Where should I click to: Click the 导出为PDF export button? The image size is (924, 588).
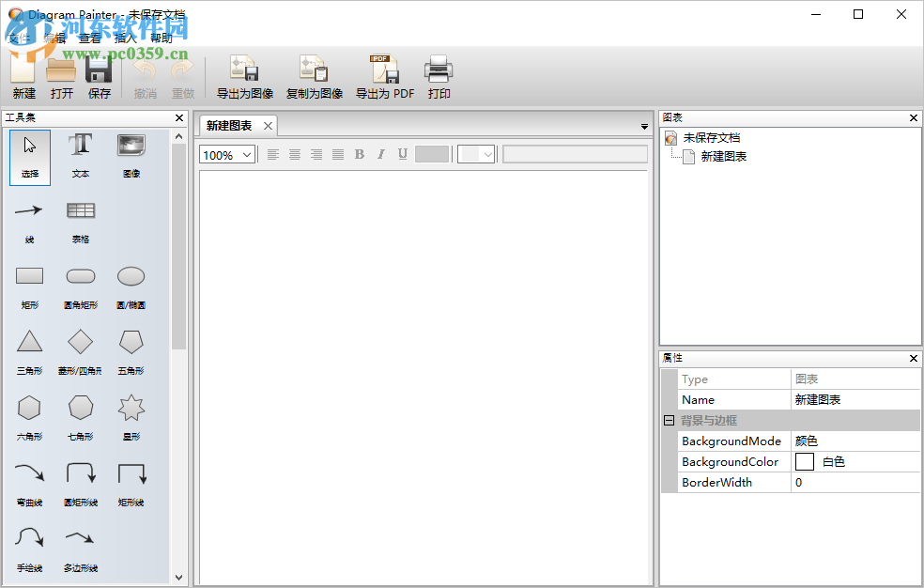[384, 75]
